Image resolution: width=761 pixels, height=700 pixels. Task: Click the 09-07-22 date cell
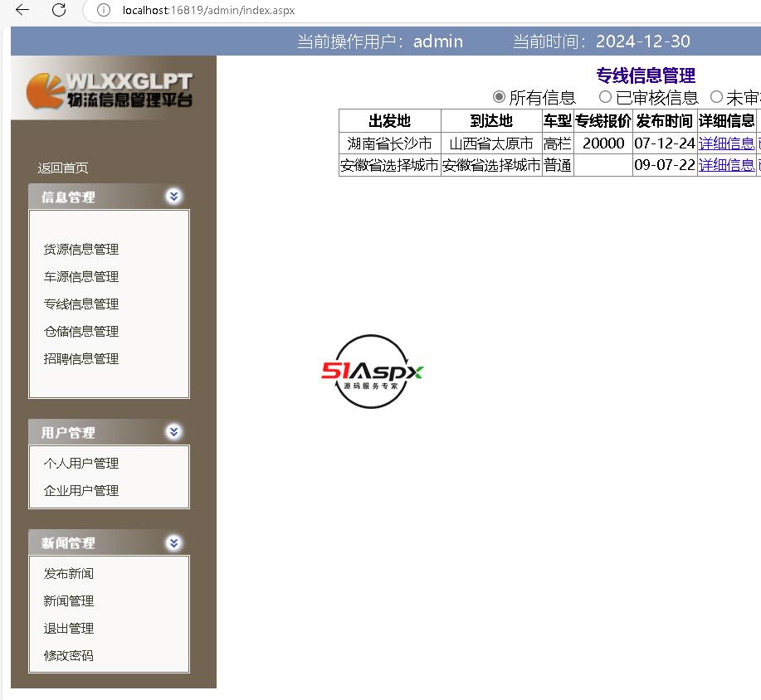click(x=665, y=165)
